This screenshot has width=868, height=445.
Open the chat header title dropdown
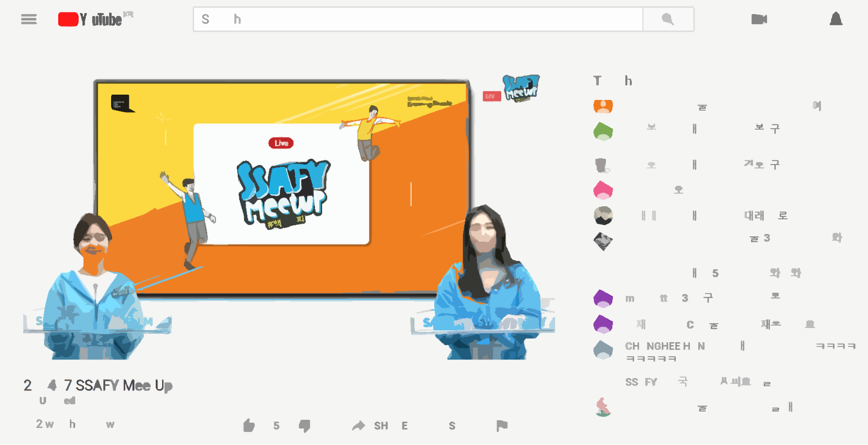coord(613,81)
